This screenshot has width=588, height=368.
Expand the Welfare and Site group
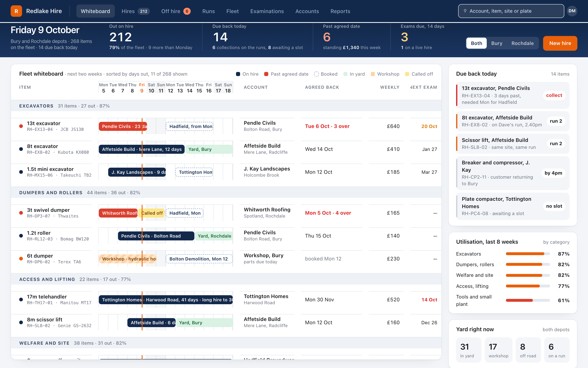[x=226, y=343]
